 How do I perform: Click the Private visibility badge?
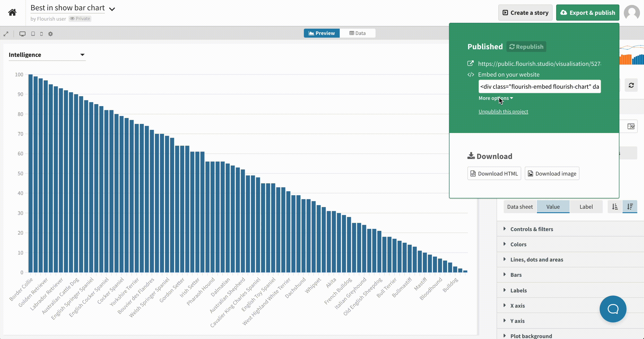click(80, 19)
